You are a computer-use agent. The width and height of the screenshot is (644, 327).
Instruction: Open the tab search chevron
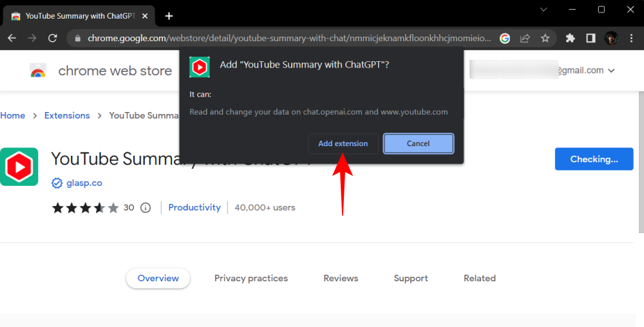click(x=544, y=10)
